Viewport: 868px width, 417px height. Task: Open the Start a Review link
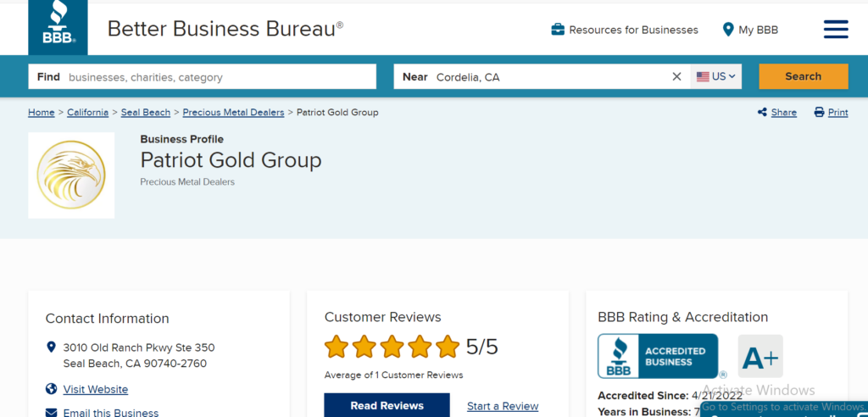coord(503,406)
